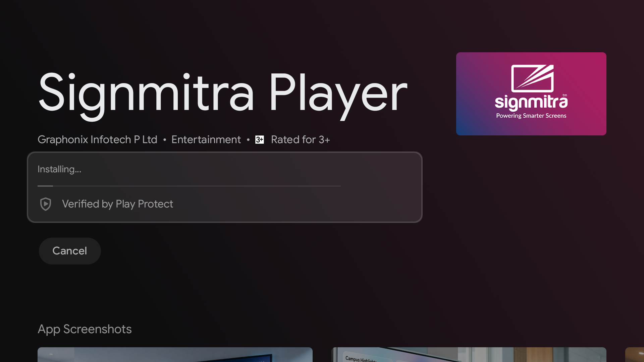The width and height of the screenshot is (644, 362).
Task: Click the 3+ content rating badge
Action: (x=260, y=139)
